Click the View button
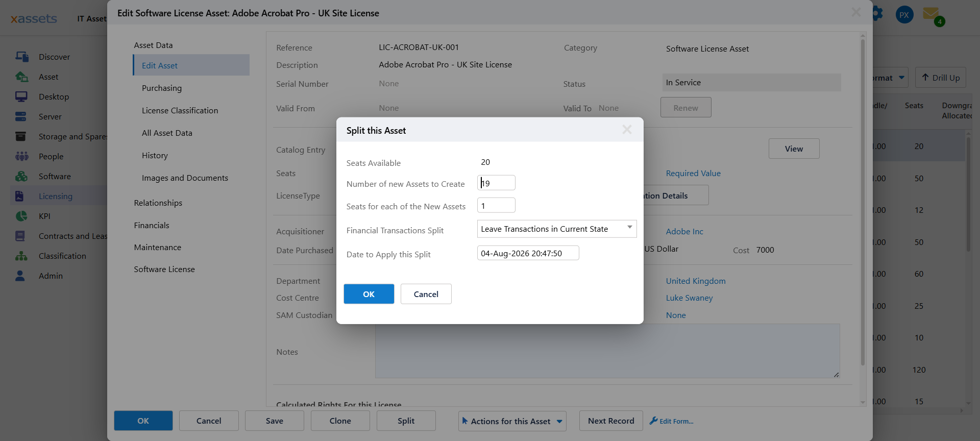Viewport: 980px width, 441px height. [794, 149]
